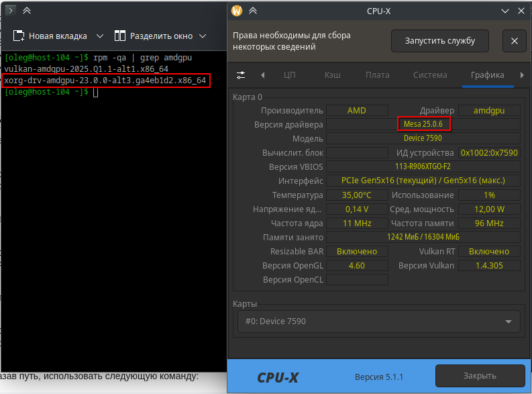Click the terminal cursor at last prompt
532x394 pixels.
pyautogui.click(x=96, y=92)
